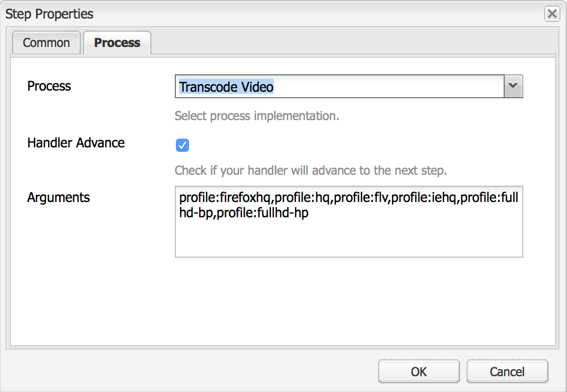This screenshot has height=392, width=567.
Task: Place cursor after profile:fullhd-hp in Arguments
Action: tap(309, 213)
